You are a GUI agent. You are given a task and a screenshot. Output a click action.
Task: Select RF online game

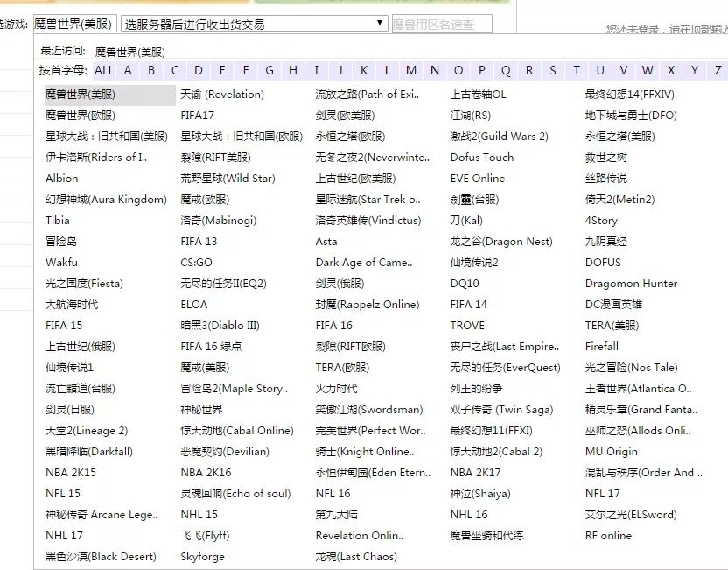608,536
